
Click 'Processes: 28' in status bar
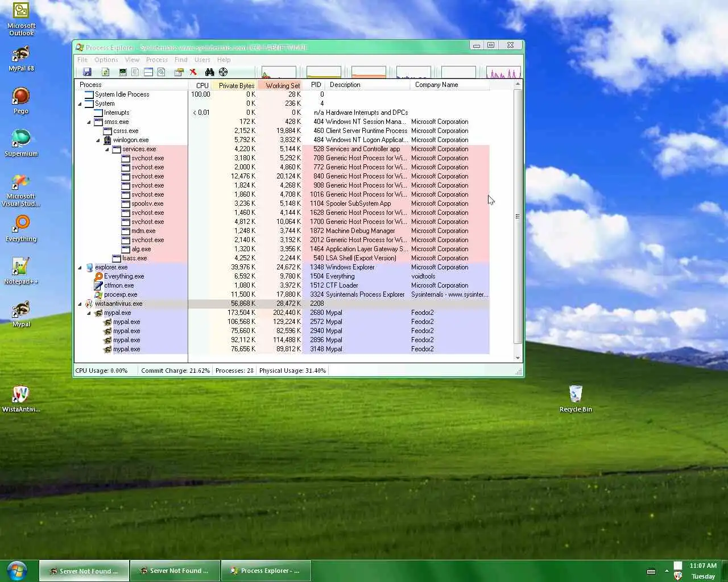click(234, 371)
